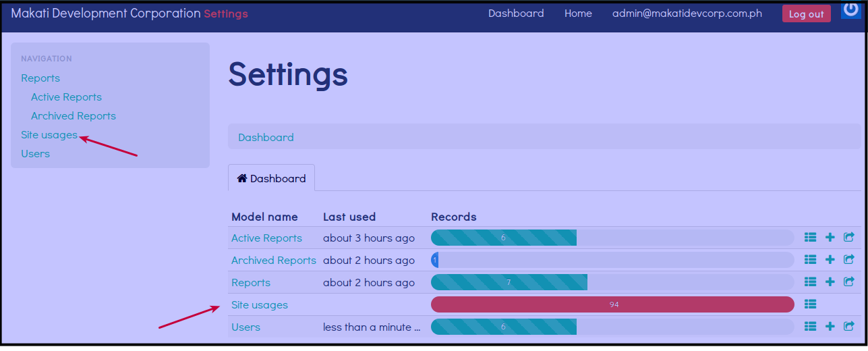Screen dimensions: 868x351
Task: Click the Dashboard breadcrumb link
Action: pyautogui.click(x=266, y=137)
